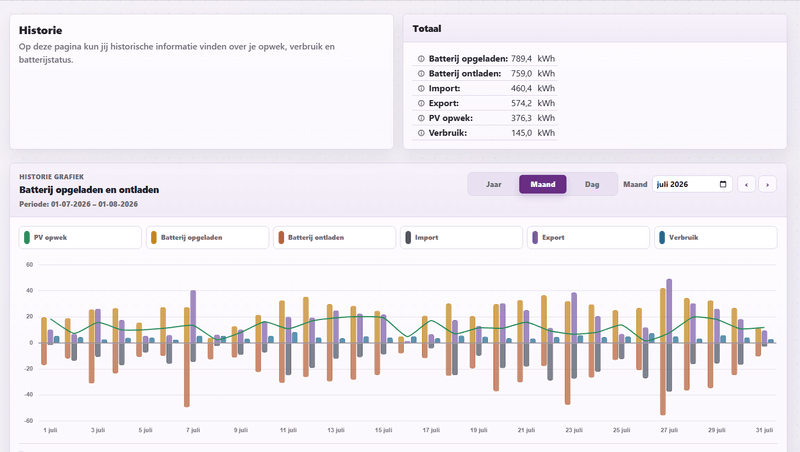Go to previous month with left arrow

(746, 184)
